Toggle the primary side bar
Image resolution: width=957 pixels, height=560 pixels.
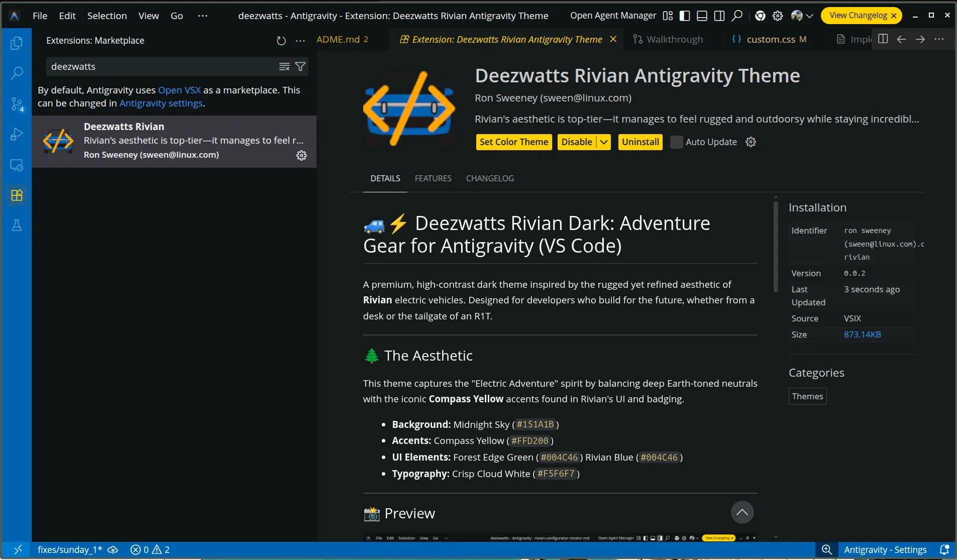(685, 16)
